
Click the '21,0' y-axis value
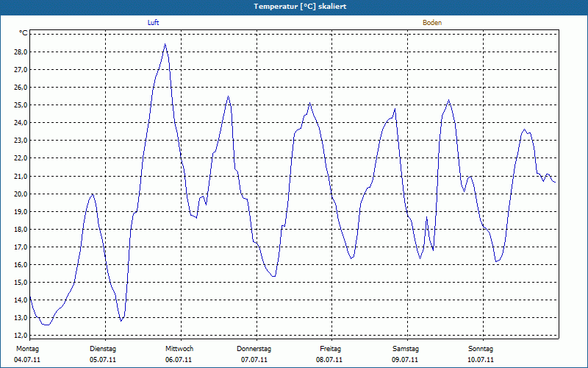click(21, 176)
